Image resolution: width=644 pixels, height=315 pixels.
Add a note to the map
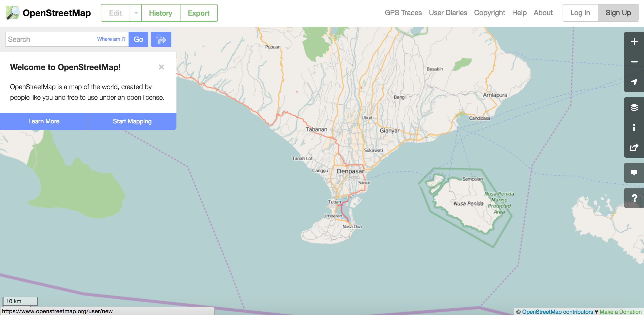[634, 172]
